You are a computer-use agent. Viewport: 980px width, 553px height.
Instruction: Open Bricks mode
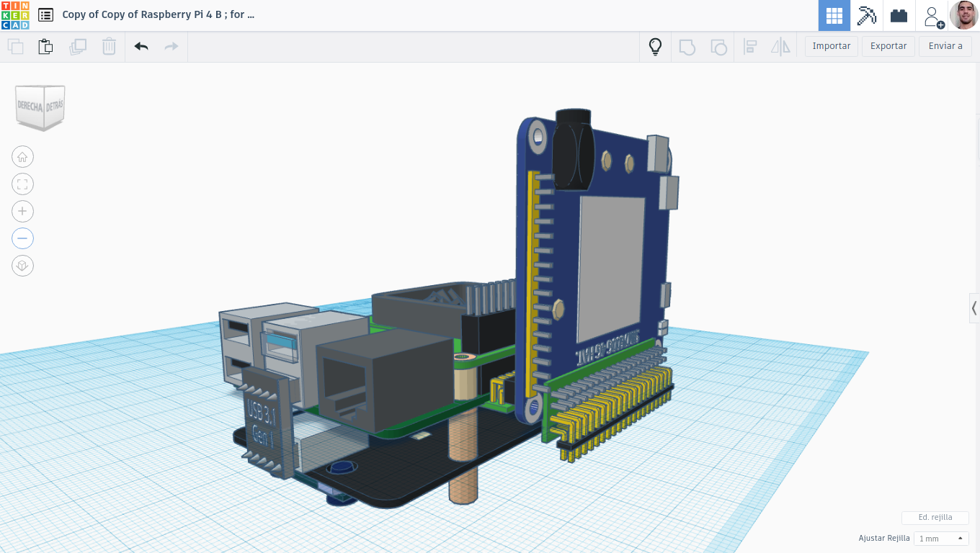(899, 15)
